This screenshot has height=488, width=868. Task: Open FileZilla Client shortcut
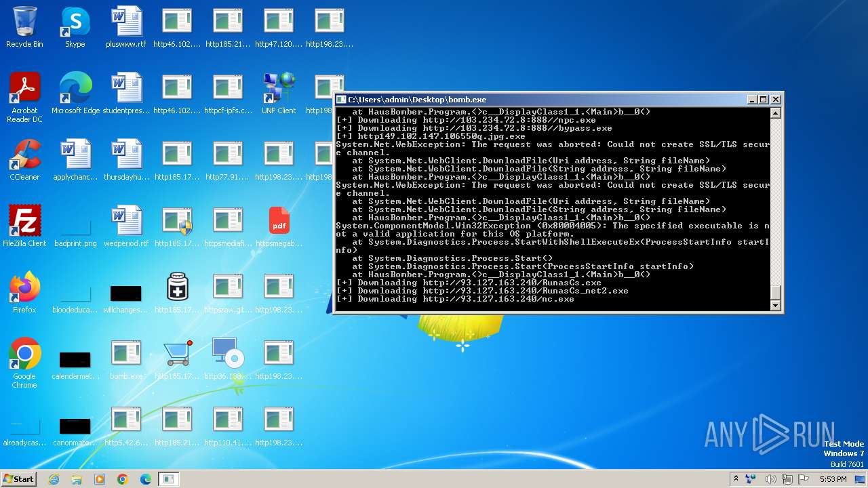pos(24,227)
